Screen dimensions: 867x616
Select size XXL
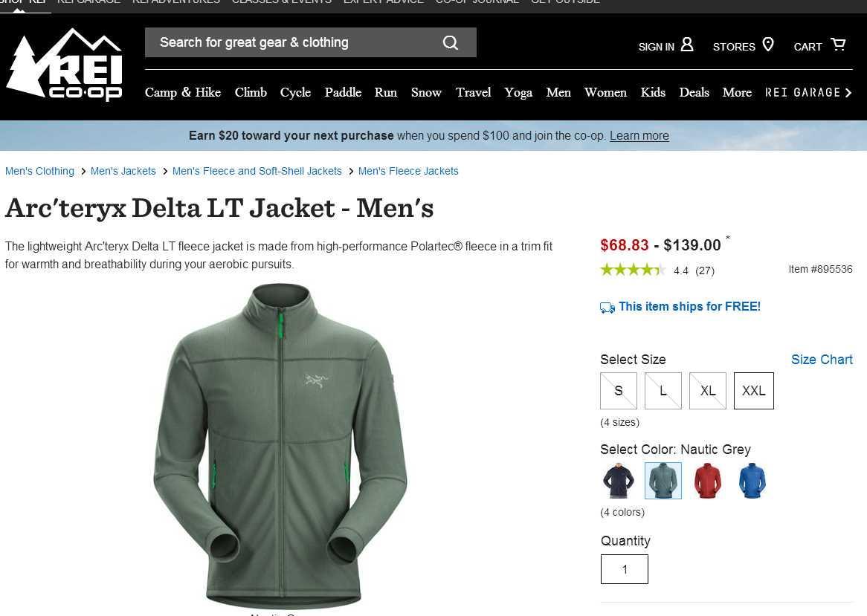pos(754,391)
